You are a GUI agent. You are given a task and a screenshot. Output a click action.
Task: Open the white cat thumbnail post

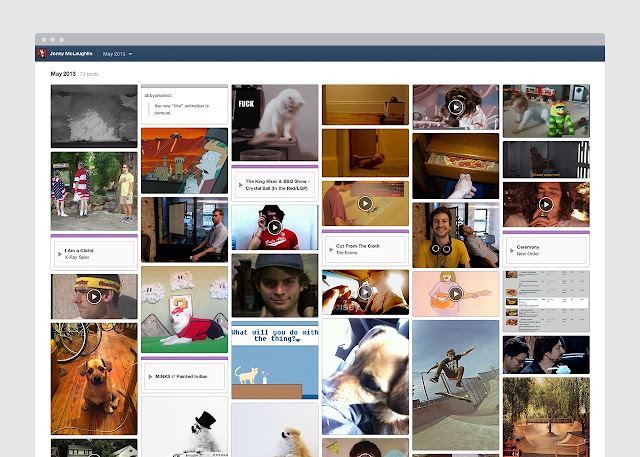point(275,123)
